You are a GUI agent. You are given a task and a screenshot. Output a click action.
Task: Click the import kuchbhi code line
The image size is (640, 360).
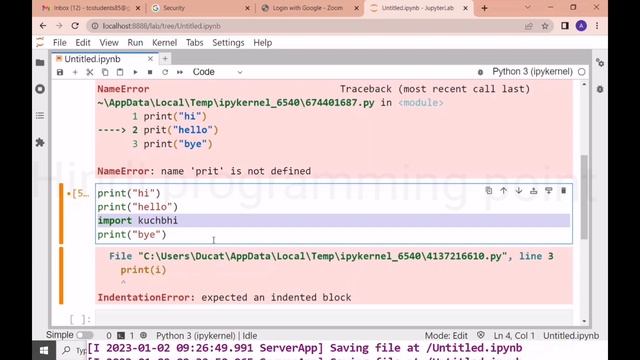pos(333,220)
